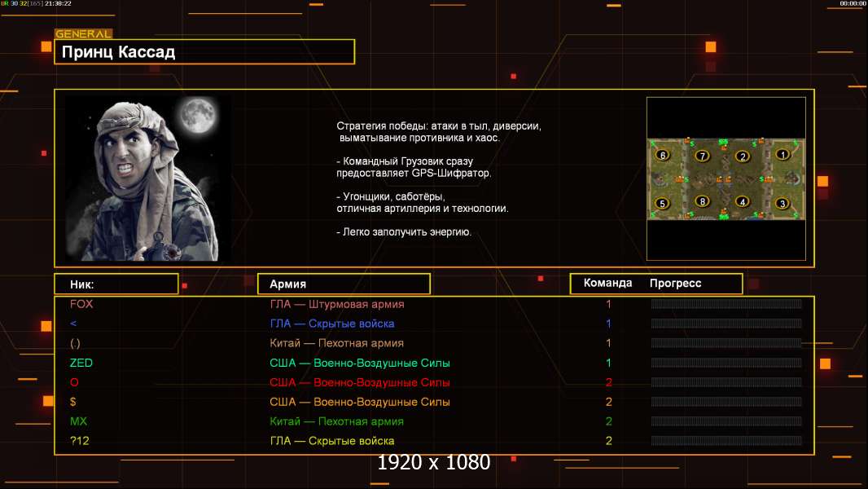
Task: Select start position 6 on the minimap
Action: (x=663, y=155)
